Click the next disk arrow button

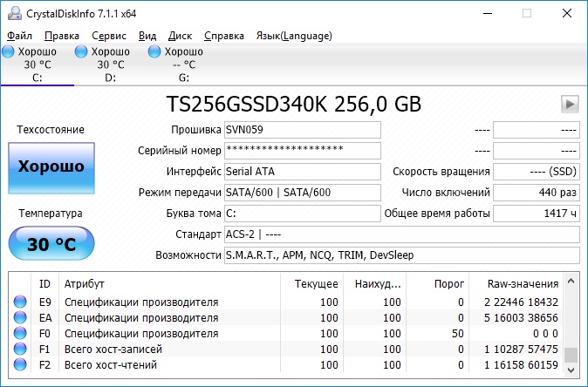[x=570, y=105]
